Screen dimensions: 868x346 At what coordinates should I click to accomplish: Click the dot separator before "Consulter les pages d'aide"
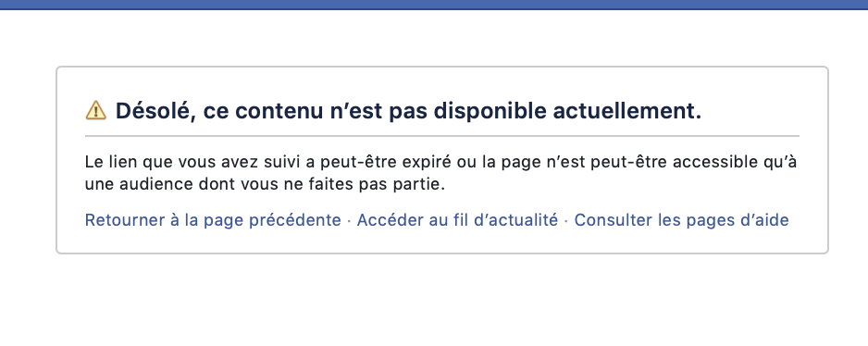[x=565, y=221]
